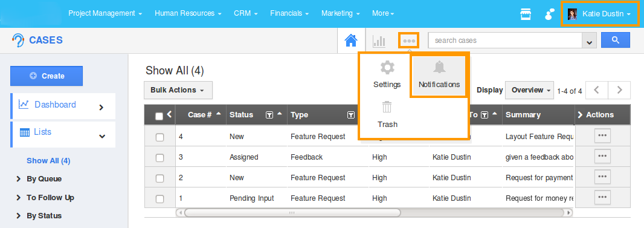Viewport: 644px width, 228px height.
Task: Select all cases header checkbox
Action: point(159,117)
